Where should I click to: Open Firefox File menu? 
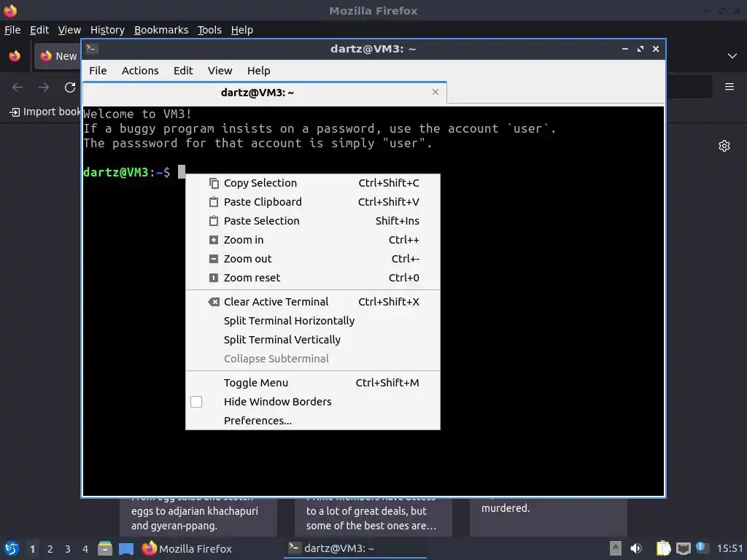pyautogui.click(x=12, y=30)
